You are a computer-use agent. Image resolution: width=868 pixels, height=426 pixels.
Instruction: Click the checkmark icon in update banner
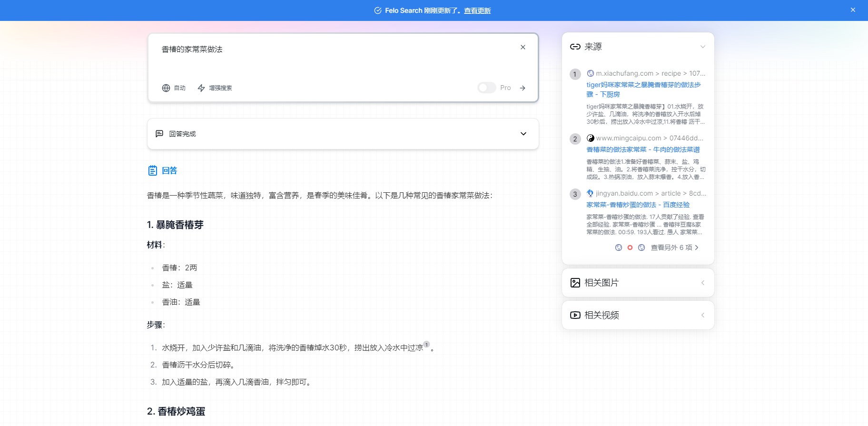coord(378,10)
